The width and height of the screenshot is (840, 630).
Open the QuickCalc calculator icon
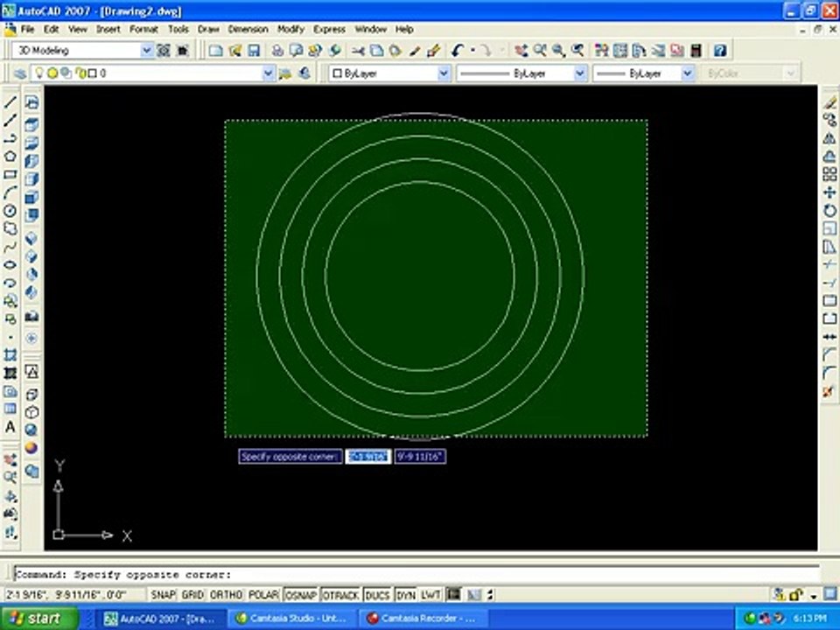[x=696, y=51]
